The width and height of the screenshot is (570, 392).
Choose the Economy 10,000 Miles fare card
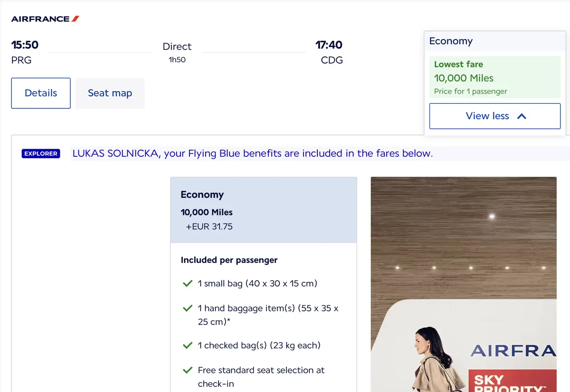264,210
